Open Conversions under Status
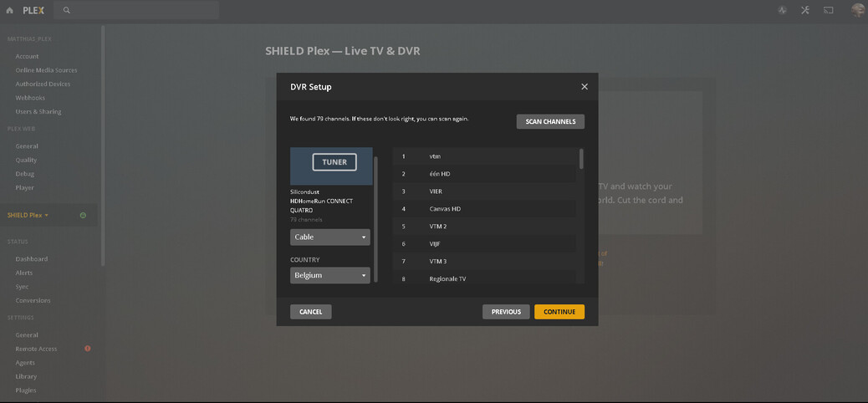 point(33,301)
